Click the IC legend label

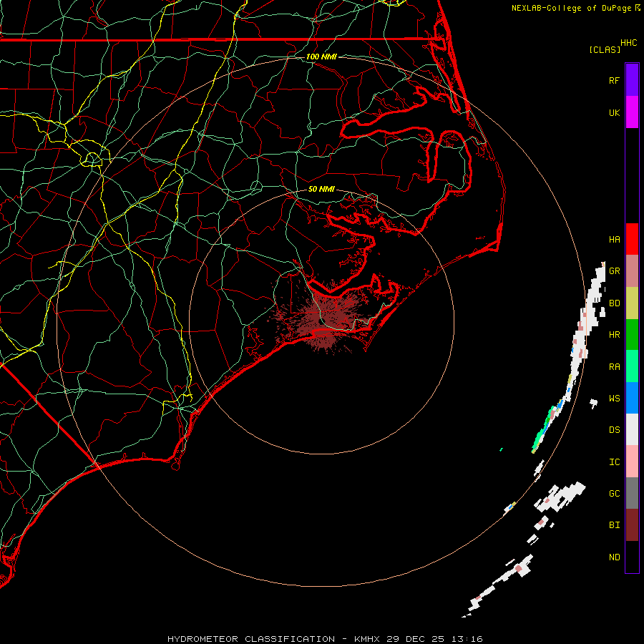pyautogui.click(x=615, y=462)
